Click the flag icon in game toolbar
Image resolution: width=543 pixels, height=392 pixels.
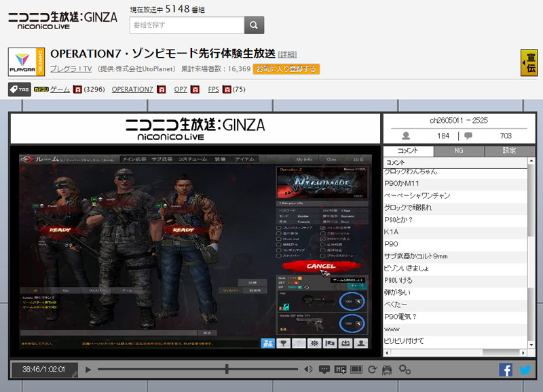pyautogui.click(x=330, y=343)
